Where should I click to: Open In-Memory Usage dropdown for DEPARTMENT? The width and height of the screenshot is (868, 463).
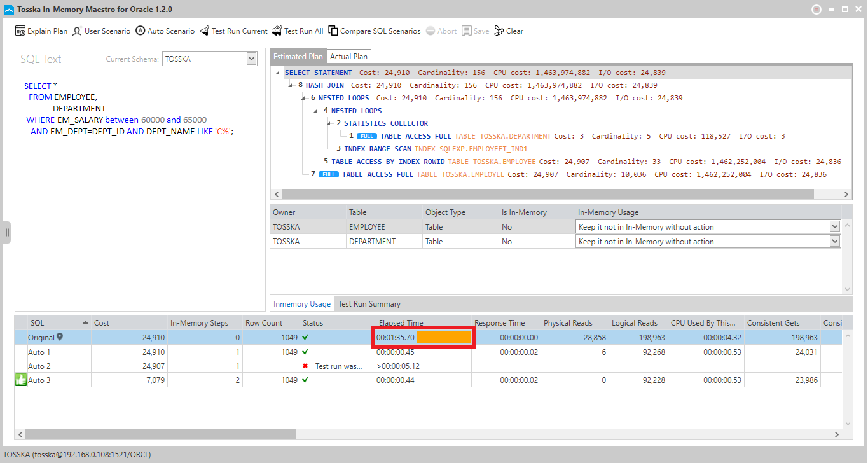point(835,241)
